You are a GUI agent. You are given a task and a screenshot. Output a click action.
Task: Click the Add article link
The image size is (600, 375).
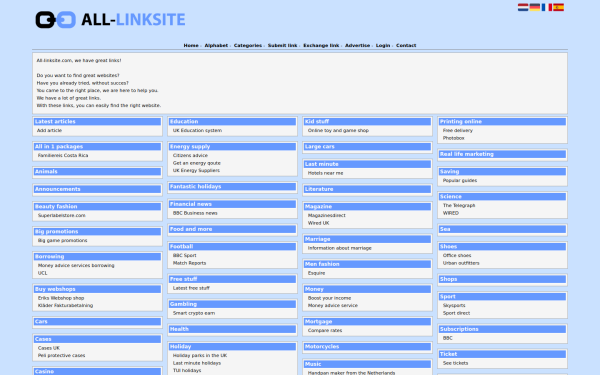click(49, 130)
